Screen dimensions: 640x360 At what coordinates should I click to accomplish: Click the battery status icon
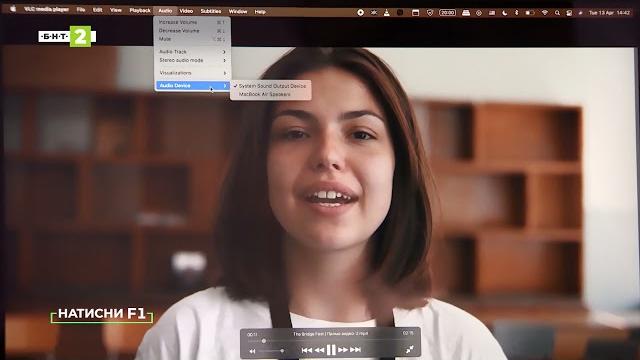tap(529, 13)
